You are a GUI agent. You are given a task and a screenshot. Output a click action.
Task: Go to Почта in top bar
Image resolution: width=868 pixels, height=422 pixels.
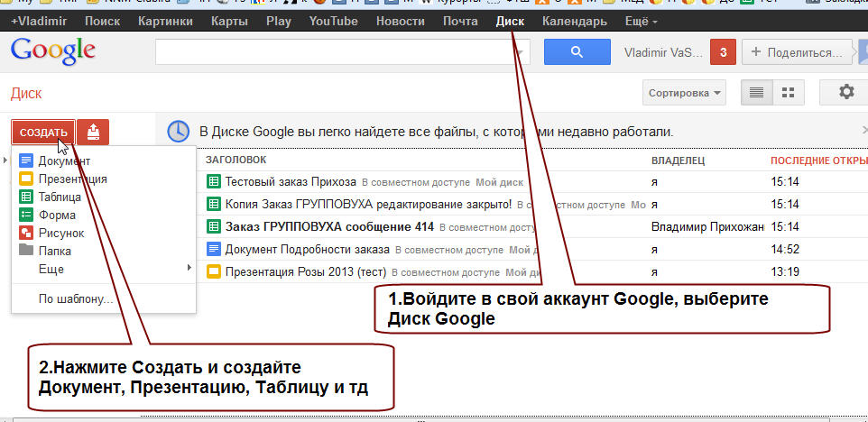pos(460,22)
